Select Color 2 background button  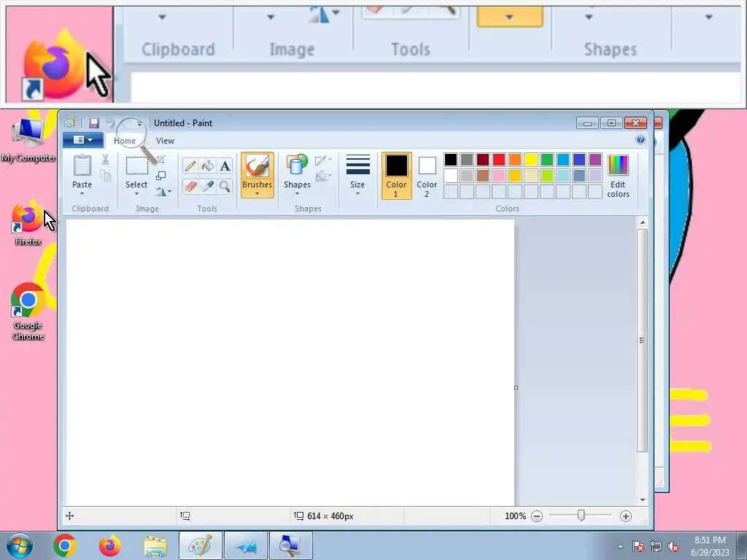(x=427, y=176)
